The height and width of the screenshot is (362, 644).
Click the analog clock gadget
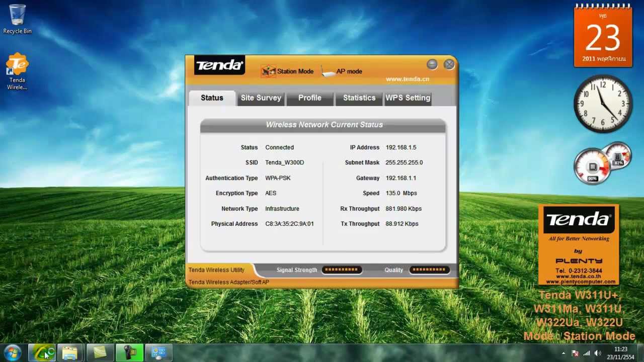[x=603, y=104]
